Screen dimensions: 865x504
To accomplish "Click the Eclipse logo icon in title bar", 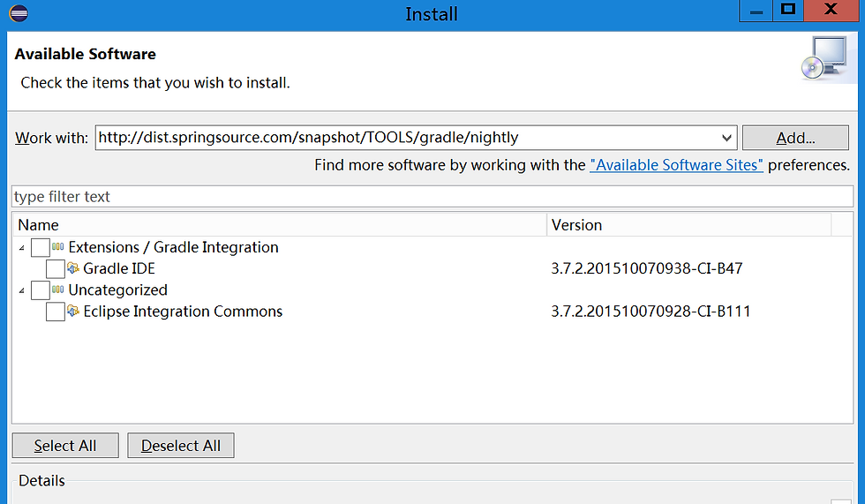I will [x=19, y=13].
